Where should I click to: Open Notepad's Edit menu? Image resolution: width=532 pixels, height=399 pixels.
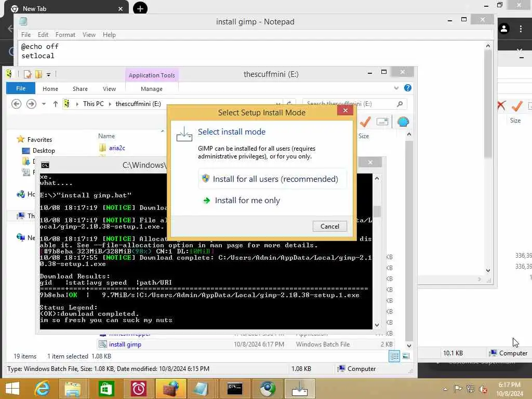coord(43,35)
